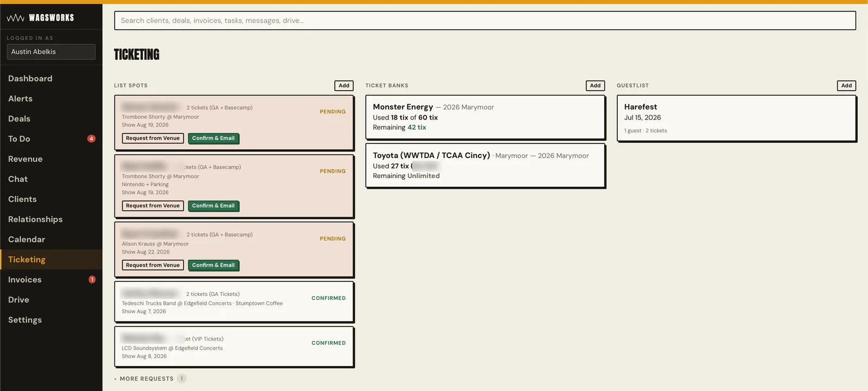
Task: Click the "Show Aug 7, 2026" date
Action: 144,312
